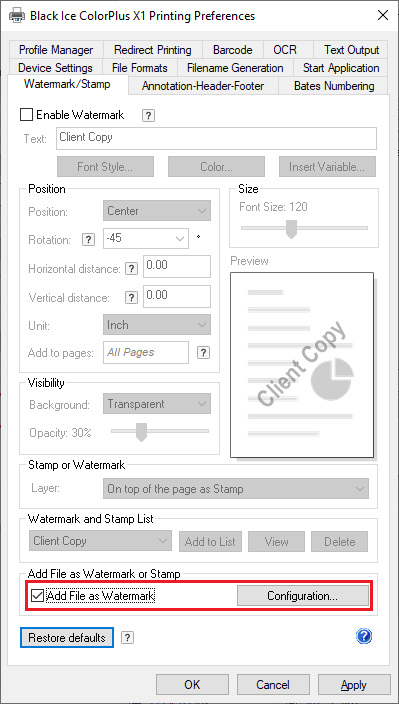Click the Vertical distance input field

coord(177,297)
